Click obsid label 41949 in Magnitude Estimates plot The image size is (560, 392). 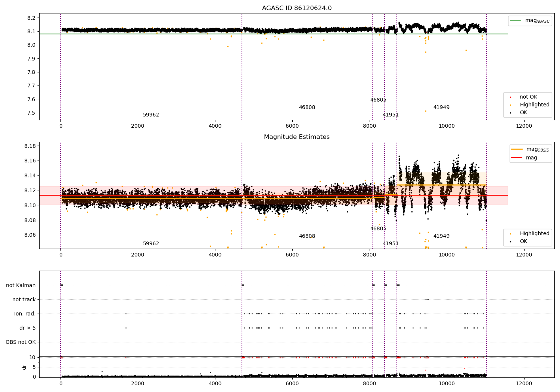(441, 236)
